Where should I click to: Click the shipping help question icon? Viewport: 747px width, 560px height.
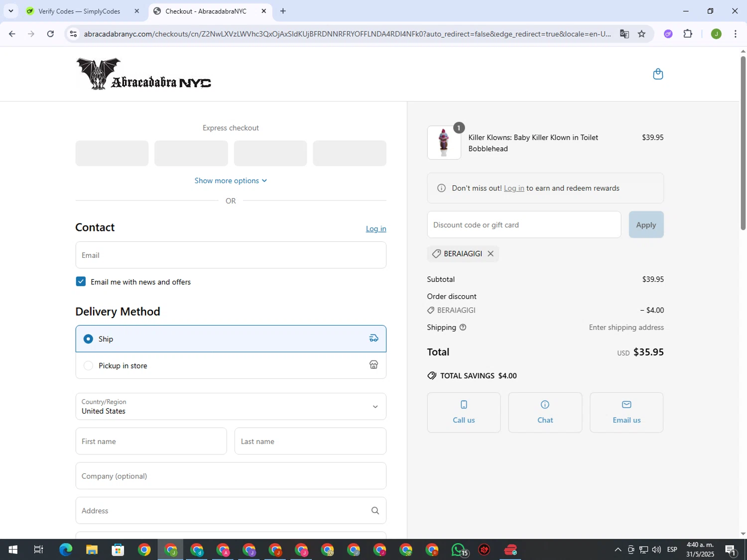point(463,328)
